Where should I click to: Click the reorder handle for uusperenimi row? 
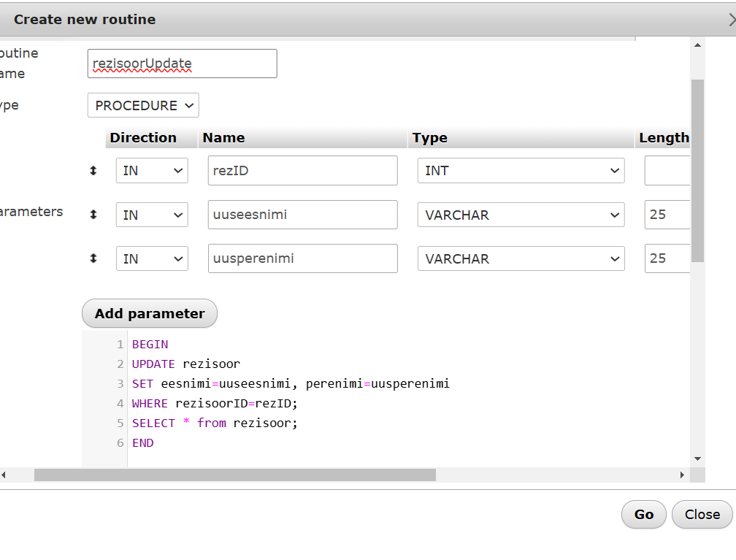[x=93, y=258]
